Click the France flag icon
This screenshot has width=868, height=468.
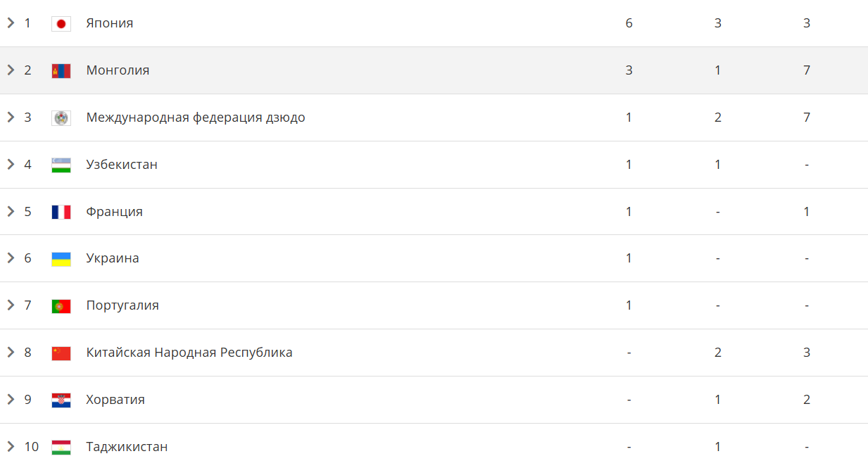(x=61, y=212)
